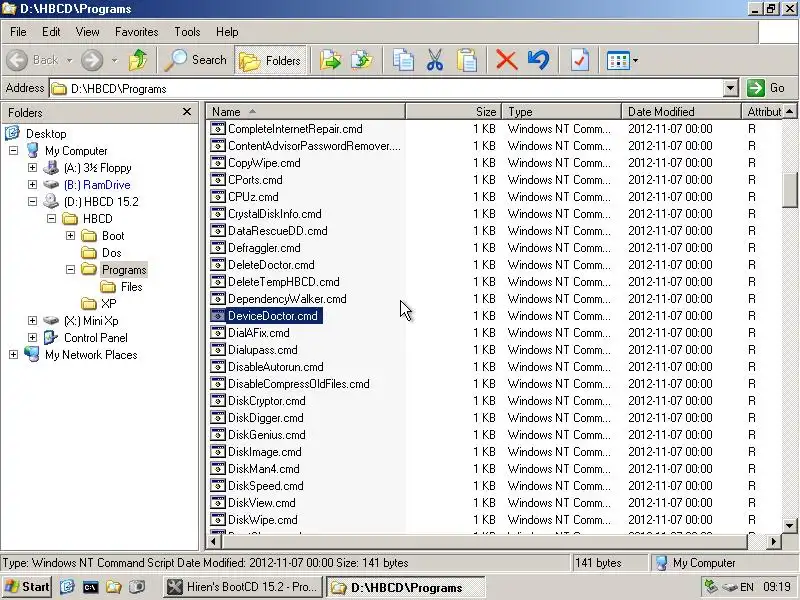This screenshot has height=600, width=800.
Task: Click the vertical scrollbar down arrow
Action: point(789,525)
